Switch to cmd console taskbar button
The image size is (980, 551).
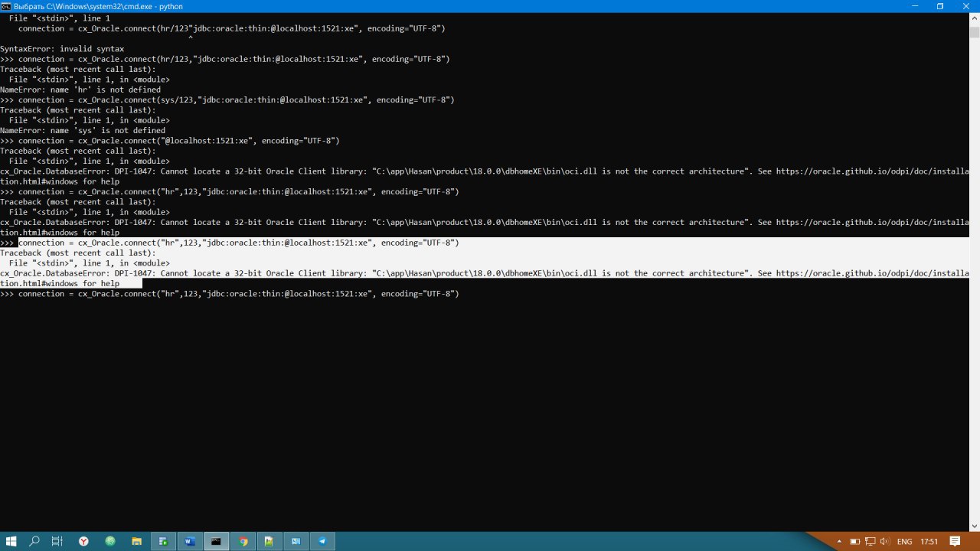click(x=216, y=541)
